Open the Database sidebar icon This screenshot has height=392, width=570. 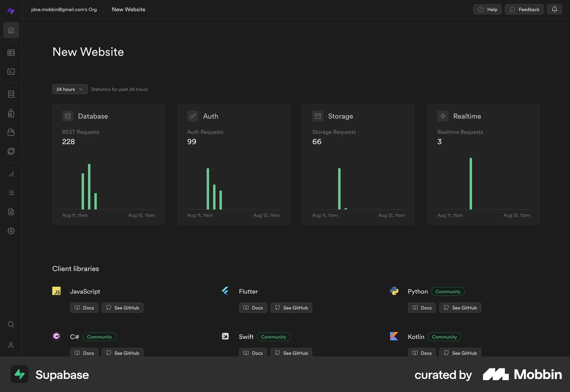coord(11,94)
